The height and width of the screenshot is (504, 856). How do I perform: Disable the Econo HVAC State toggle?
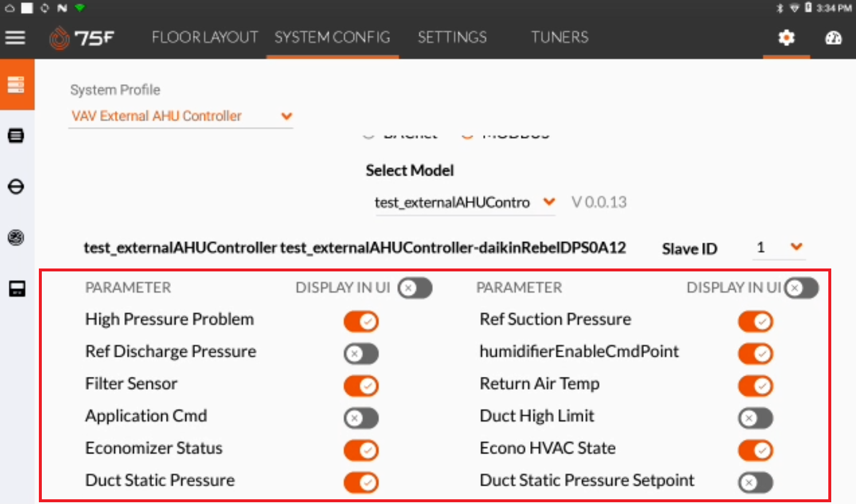tap(756, 450)
